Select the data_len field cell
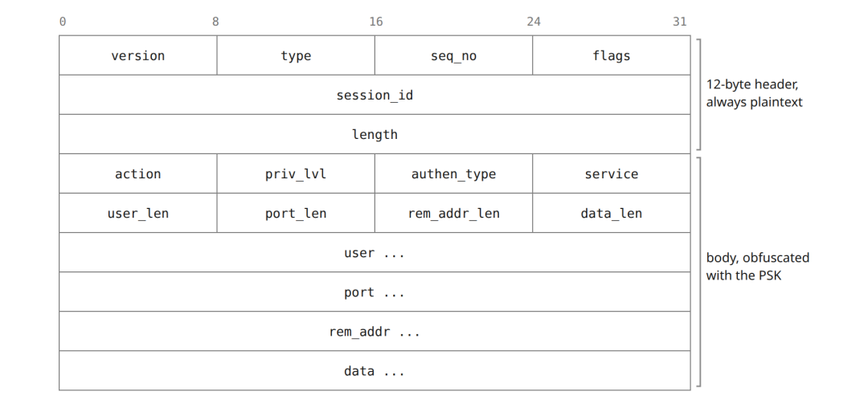The width and height of the screenshot is (868, 404). click(x=611, y=213)
